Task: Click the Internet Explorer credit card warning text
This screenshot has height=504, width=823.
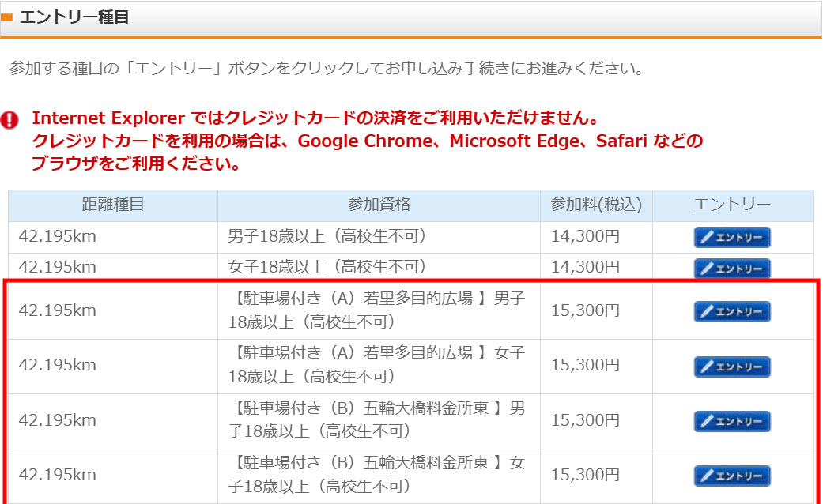Action: [368, 141]
